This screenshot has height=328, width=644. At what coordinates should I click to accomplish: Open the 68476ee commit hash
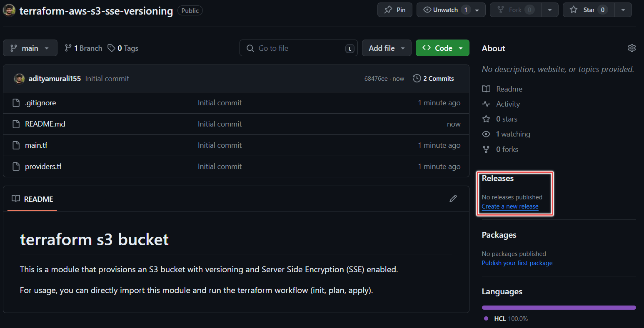pos(376,79)
